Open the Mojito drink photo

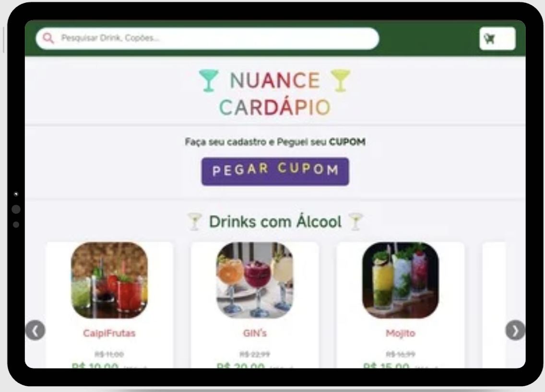[x=401, y=280]
